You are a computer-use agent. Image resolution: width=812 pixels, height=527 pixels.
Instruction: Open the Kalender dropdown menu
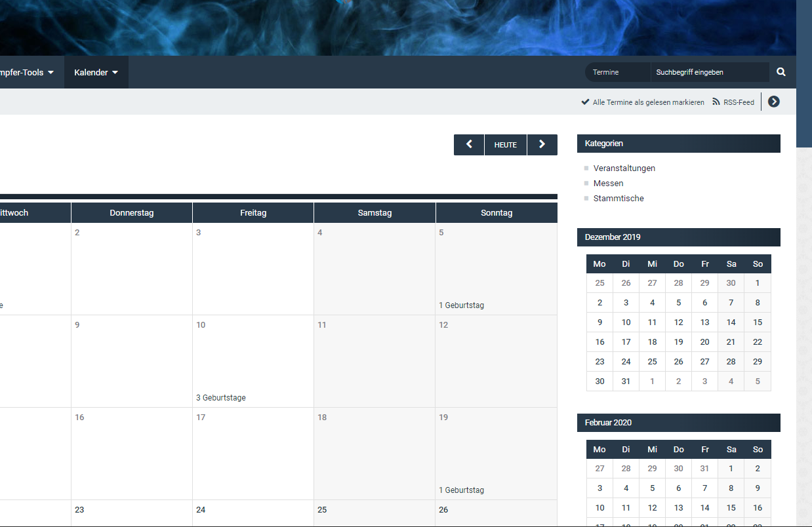(x=96, y=73)
